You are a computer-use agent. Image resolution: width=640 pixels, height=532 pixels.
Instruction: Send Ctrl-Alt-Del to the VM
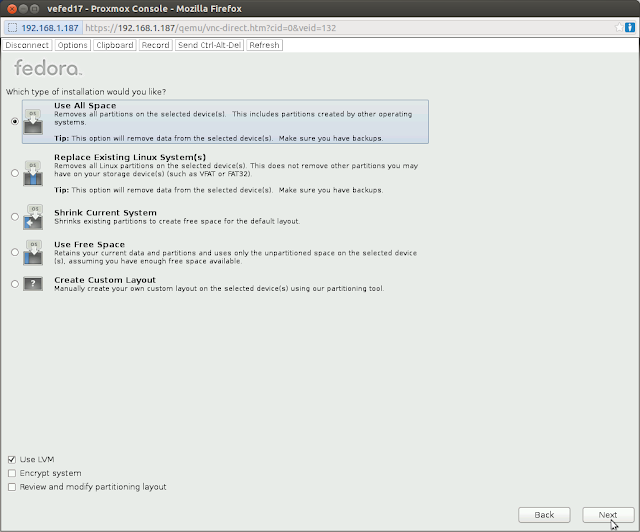[x=209, y=45]
